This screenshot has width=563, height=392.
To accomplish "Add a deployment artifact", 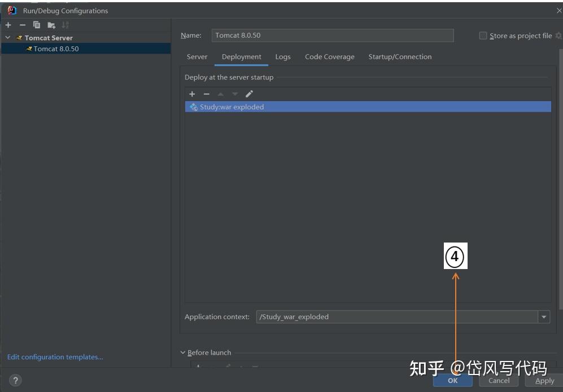I will pos(192,94).
